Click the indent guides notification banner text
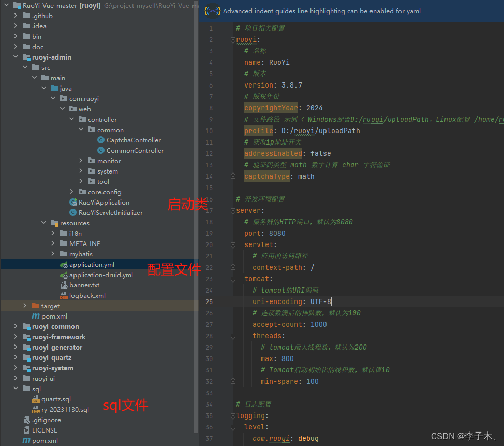The height and width of the screenshot is (446, 504). click(321, 11)
